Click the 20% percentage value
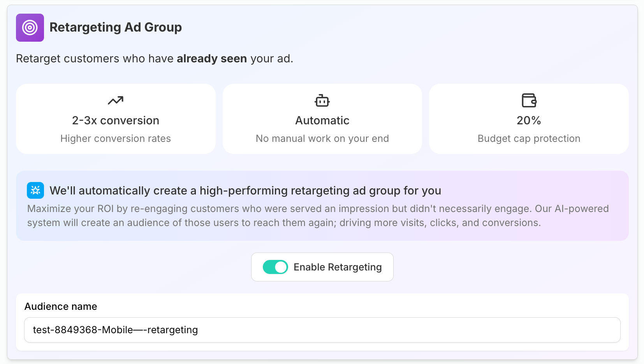This screenshot has height=364, width=644. 529,120
